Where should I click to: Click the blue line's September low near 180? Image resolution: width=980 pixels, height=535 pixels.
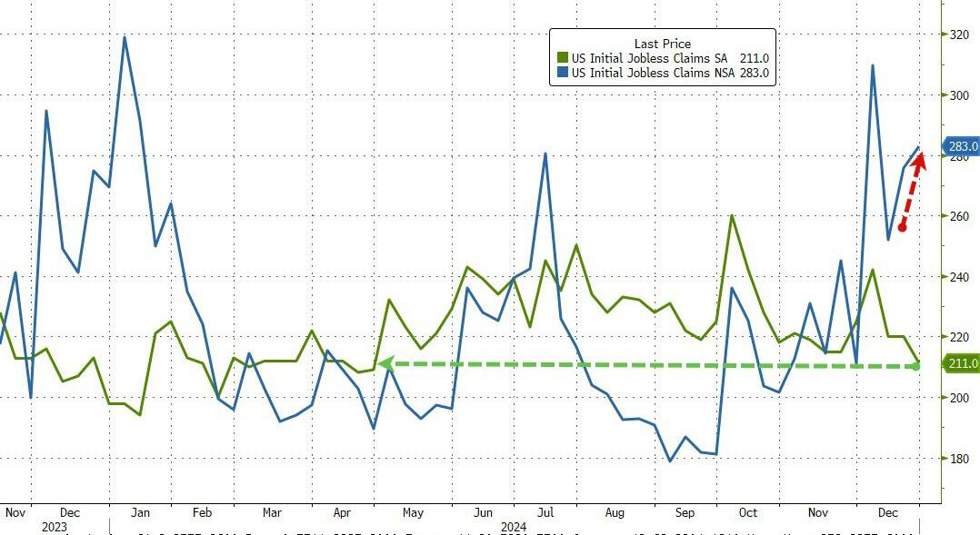click(670, 461)
